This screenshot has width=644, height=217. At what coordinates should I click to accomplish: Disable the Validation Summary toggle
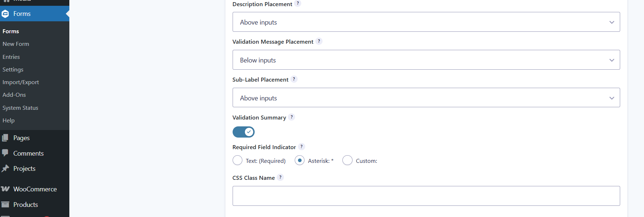pyautogui.click(x=243, y=132)
